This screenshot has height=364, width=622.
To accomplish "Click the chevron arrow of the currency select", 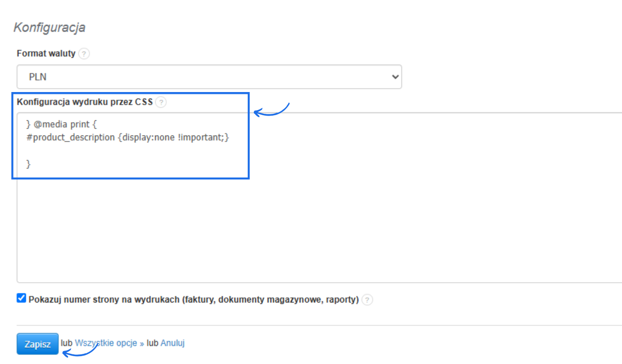I will (x=395, y=77).
